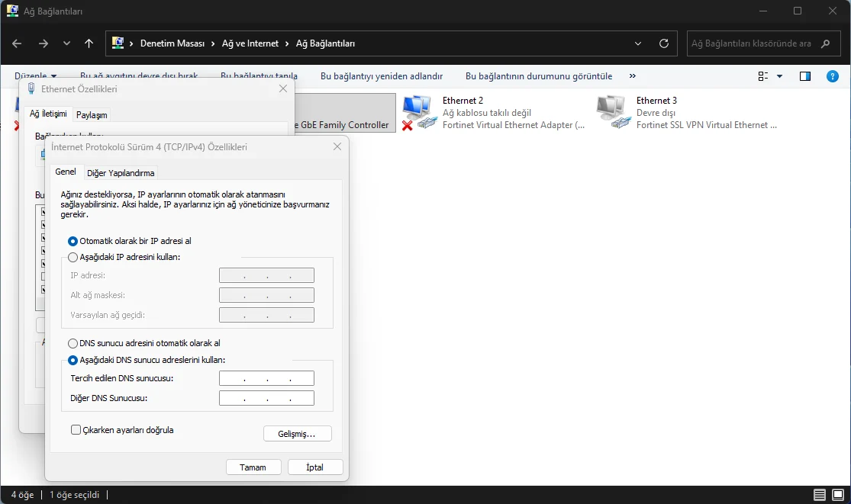
Task: Go up one folder level
Action: click(x=89, y=43)
